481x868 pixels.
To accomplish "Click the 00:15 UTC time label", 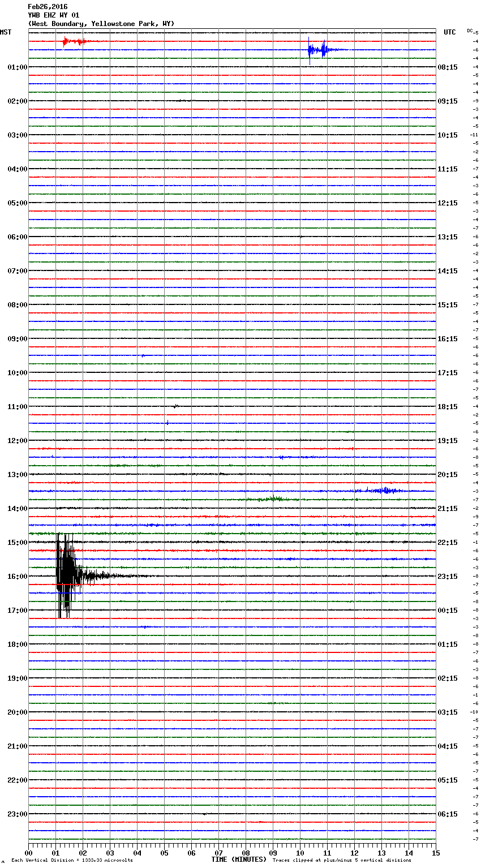I will pos(448,611).
